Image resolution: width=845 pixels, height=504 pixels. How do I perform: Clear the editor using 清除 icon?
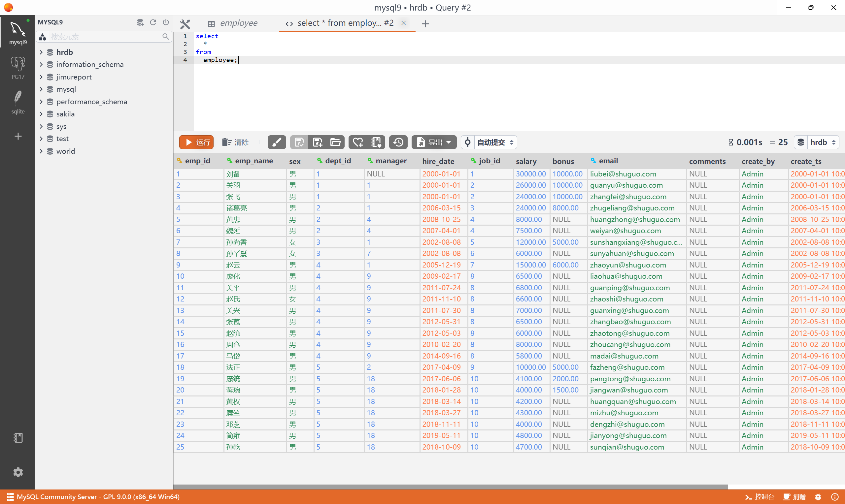pyautogui.click(x=235, y=142)
